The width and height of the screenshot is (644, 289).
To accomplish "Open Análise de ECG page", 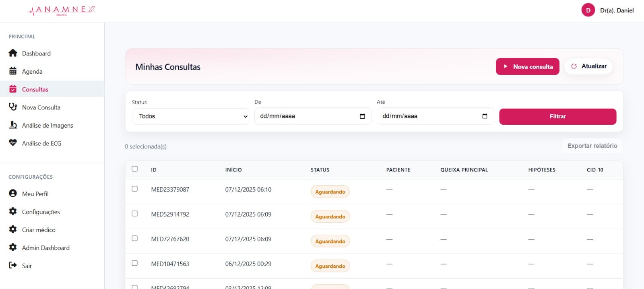I will pos(52,143).
